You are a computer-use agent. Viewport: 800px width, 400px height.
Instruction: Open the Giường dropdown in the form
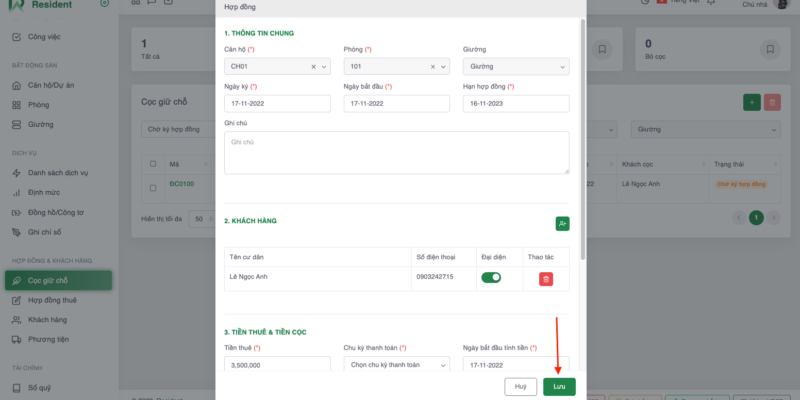[515, 67]
